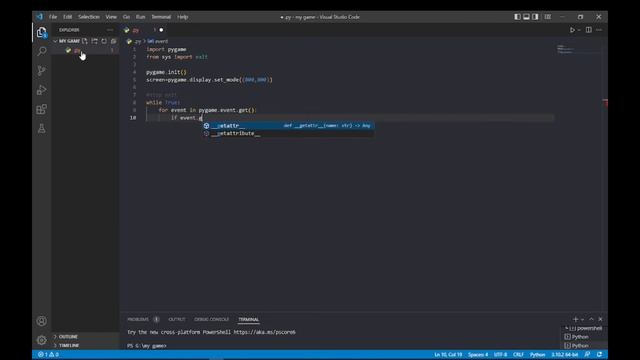
Task: Create a new file in MY GAME
Action: [x=85, y=41]
